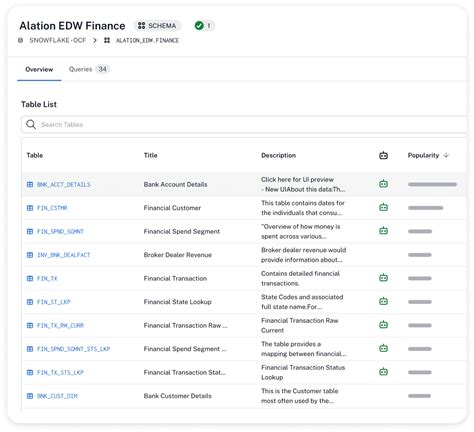Click the bot icon column header

[x=383, y=155]
